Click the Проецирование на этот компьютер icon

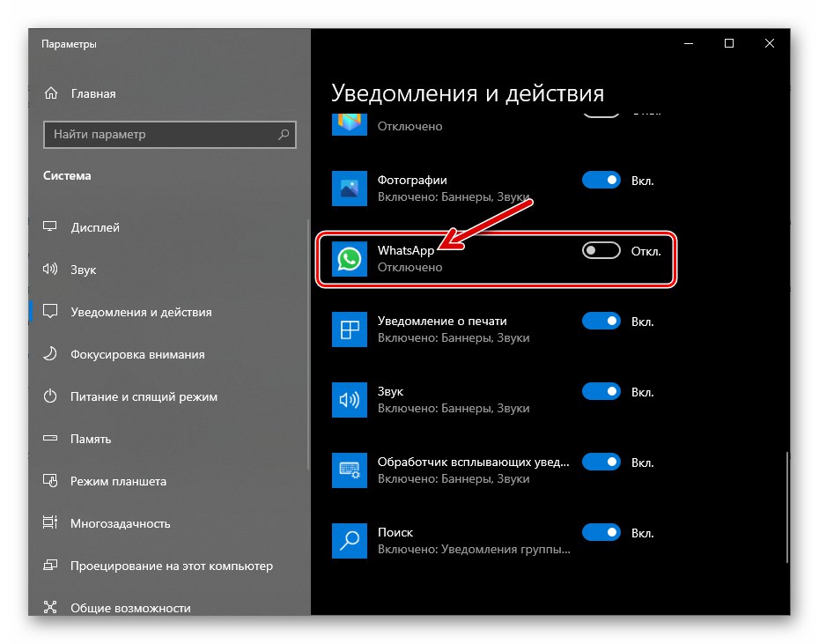pos(50,565)
